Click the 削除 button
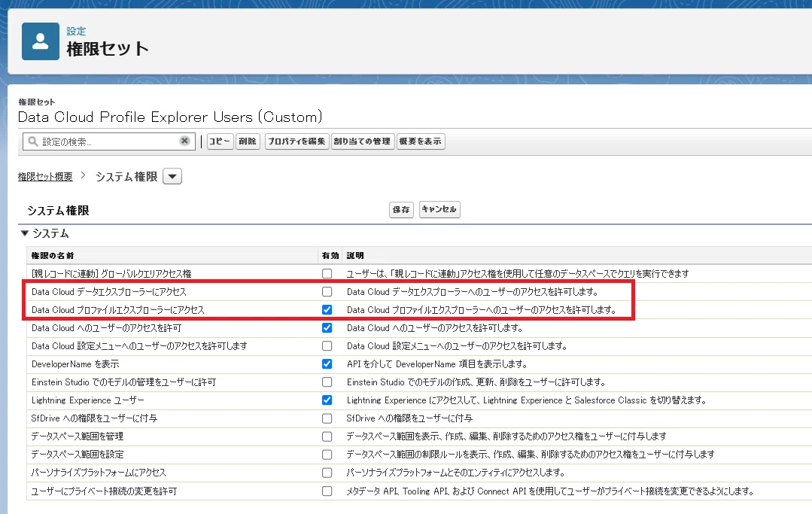Screen dimensions: 812x514 click(248, 141)
